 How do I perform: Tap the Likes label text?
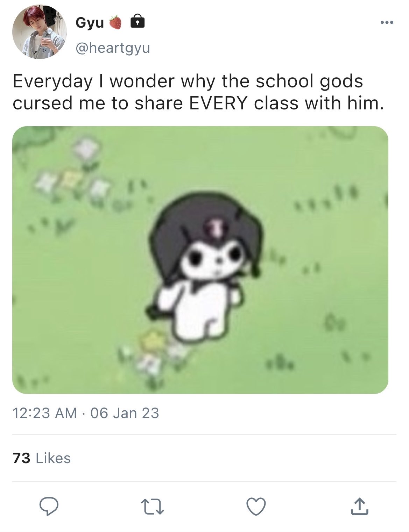(53, 458)
